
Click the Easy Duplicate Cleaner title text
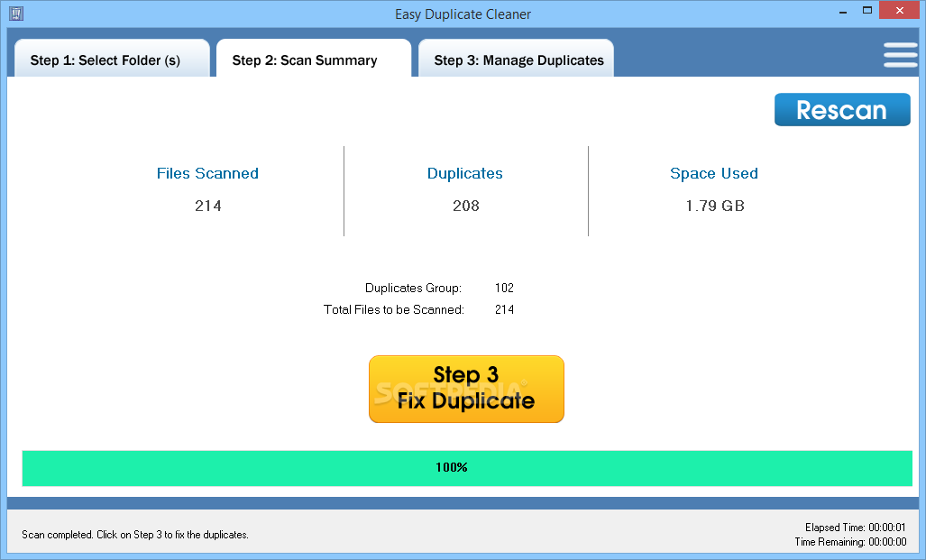tap(463, 14)
